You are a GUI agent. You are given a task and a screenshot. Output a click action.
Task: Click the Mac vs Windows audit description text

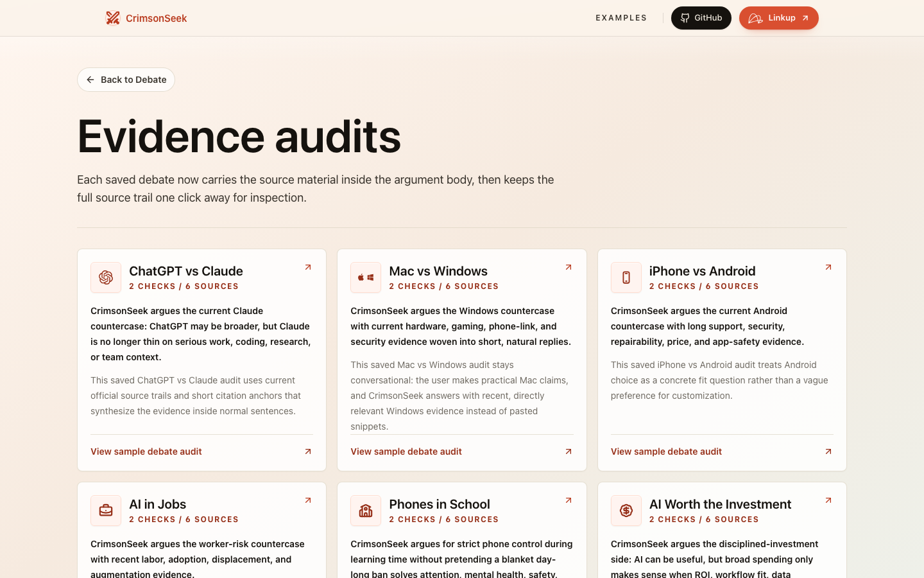[x=460, y=396]
